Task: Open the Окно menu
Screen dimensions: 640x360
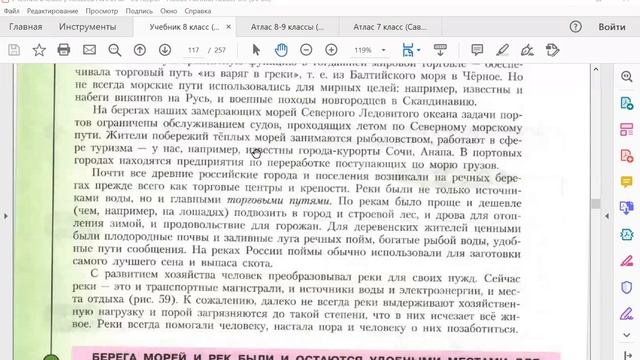Action: tap(168, 11)
